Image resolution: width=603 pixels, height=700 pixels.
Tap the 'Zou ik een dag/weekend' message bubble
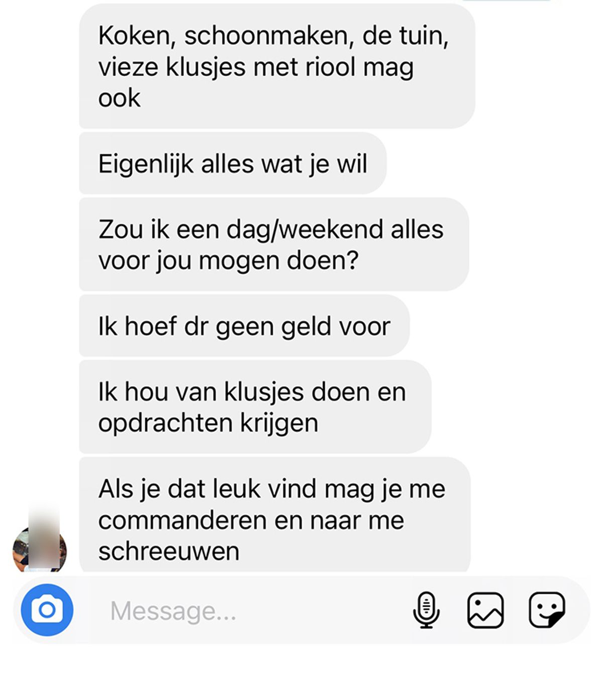tap(274, 244)
